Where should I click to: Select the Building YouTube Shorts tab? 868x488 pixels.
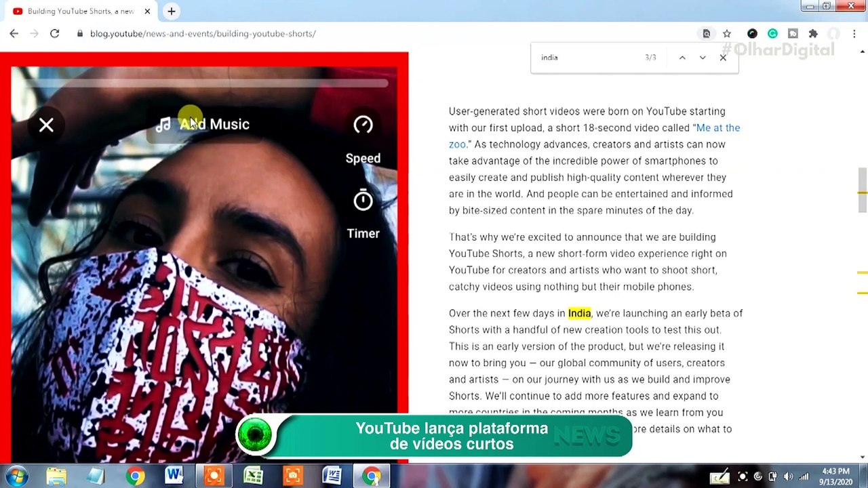click(x=80, y=12)
